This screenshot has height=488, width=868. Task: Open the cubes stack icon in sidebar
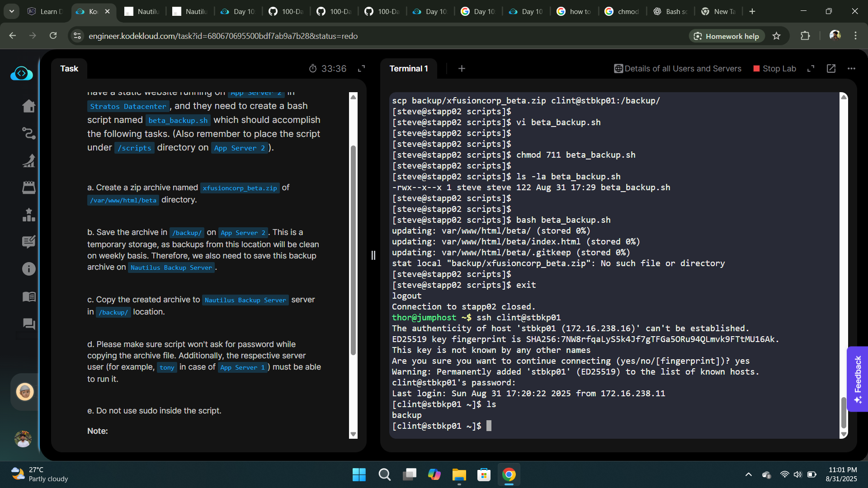[28, 215]
